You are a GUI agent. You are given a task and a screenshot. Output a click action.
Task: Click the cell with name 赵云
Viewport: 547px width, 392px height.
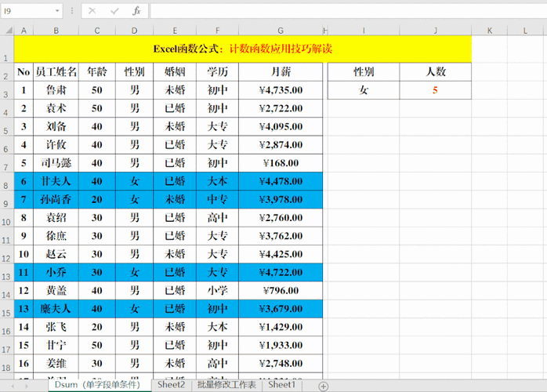coord(56,254)
